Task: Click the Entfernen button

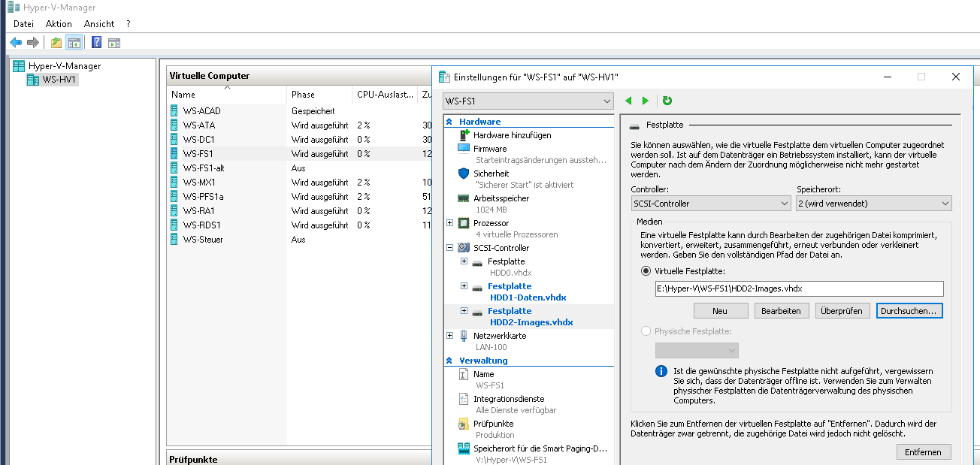Action: pos(924,451)
